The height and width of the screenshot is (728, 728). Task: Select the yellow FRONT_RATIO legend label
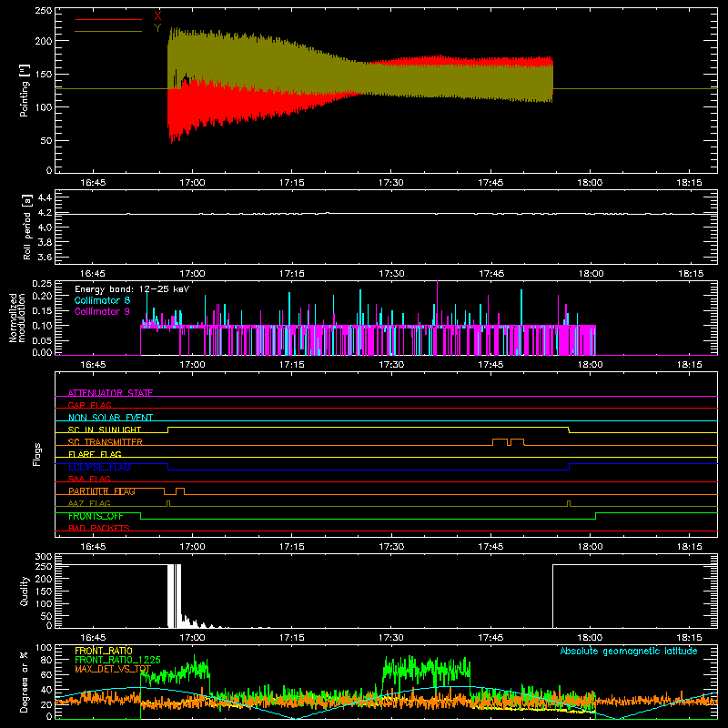click(x=104, y=651)
